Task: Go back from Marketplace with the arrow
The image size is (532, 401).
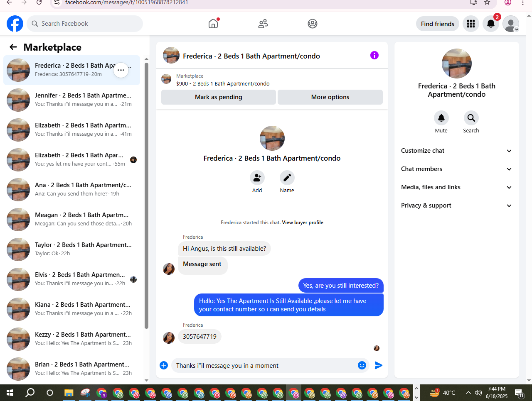Action: tap(13, 47)
